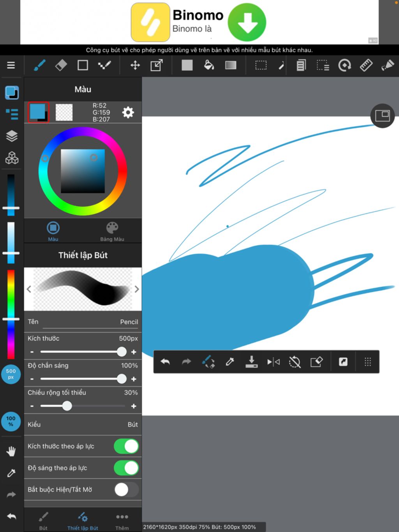The height and width of the screenshot is (532, 399).
Task: Click the Chiều rộng tối thiểu slider handle
Action: 67,406
